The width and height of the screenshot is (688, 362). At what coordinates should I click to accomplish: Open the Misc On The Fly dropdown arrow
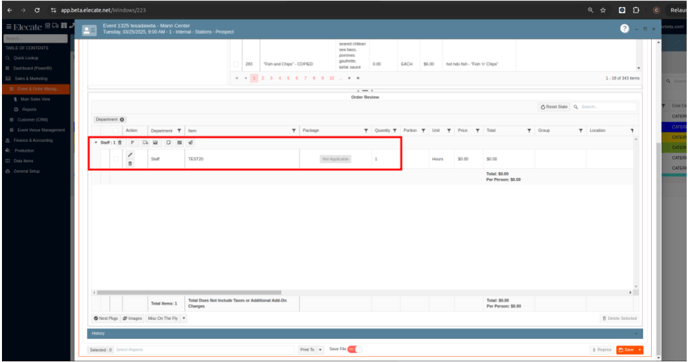coord(184,318)
